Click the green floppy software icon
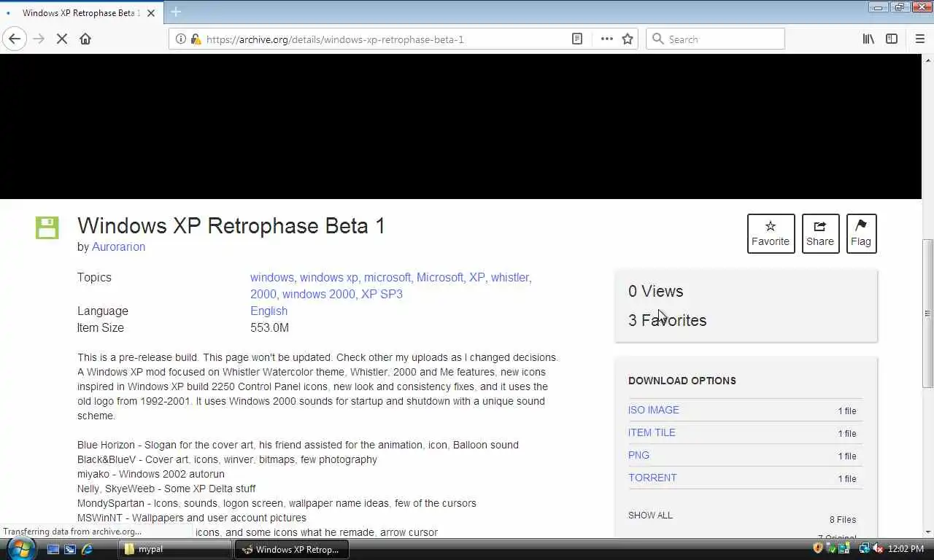The height and width of the screenshot is (560, 934). click(47, 227)
